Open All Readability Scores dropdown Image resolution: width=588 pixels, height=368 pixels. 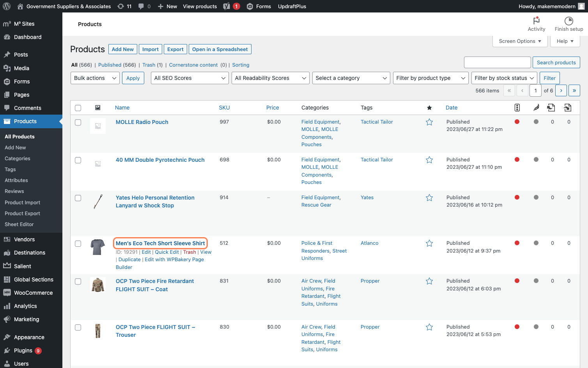click(271, 78)
